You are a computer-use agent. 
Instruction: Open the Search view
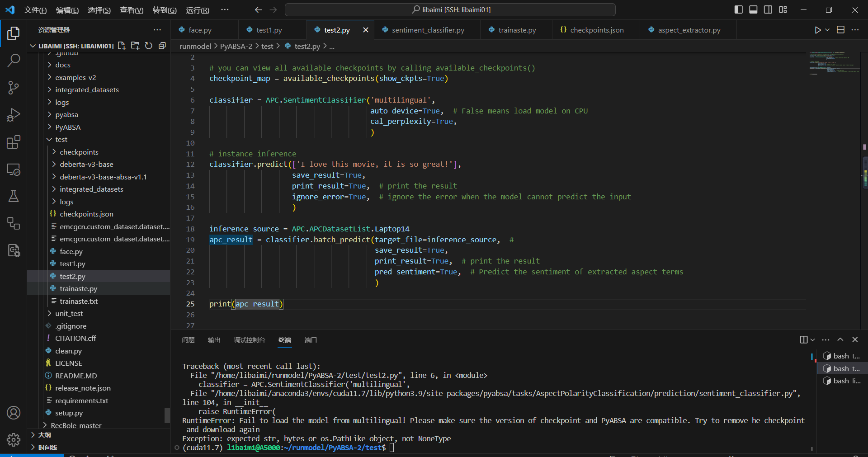coord(14,60)
